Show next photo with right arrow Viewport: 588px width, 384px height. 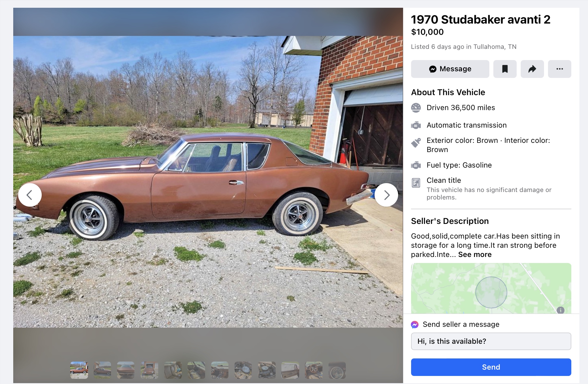(386, 195)
